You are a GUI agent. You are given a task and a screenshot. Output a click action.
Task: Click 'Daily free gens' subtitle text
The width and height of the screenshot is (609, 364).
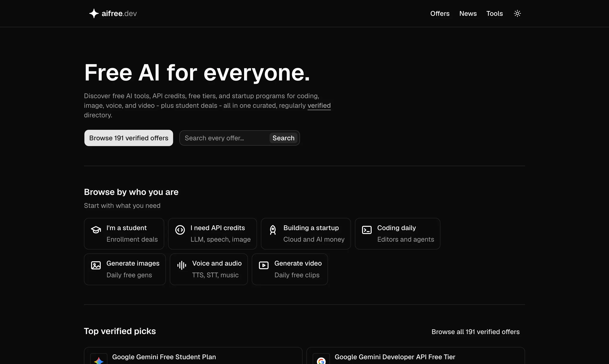point(129,275)
